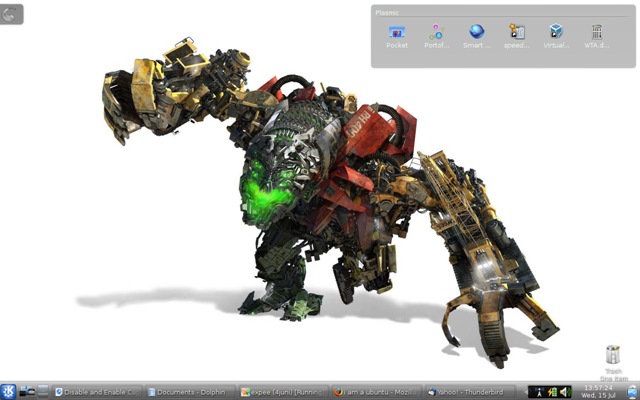Image resolution: width=640 pixels, height=400 pixels.
Task: Open the WTA.d... file in Plasmic widget
Action: 596,36
